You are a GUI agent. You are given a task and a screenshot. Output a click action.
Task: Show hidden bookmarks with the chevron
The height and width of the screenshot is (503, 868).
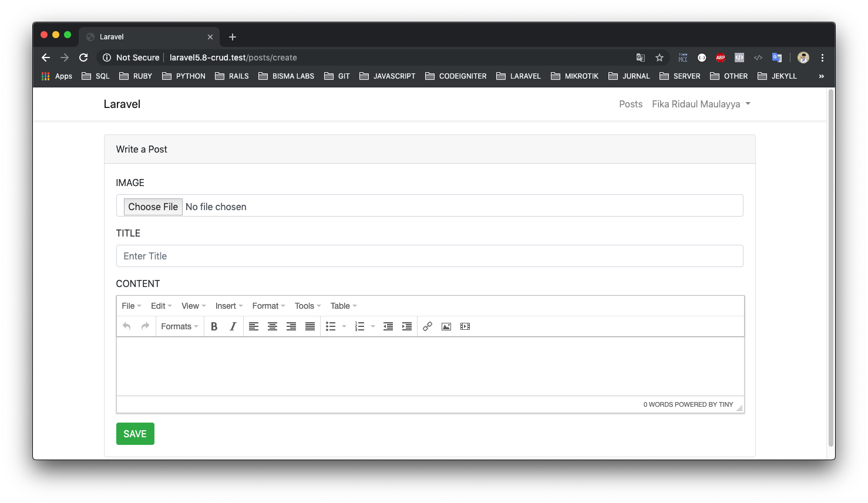821,76
